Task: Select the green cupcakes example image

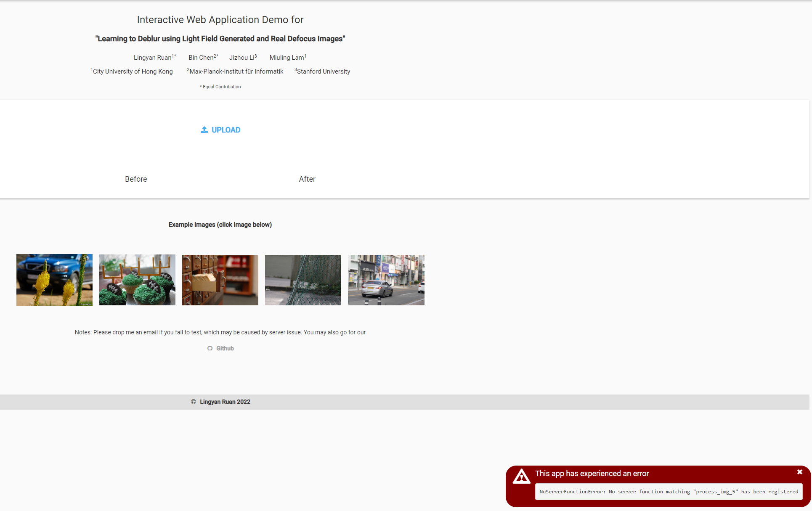Action: pyautogui.click(x=137, y=280)
